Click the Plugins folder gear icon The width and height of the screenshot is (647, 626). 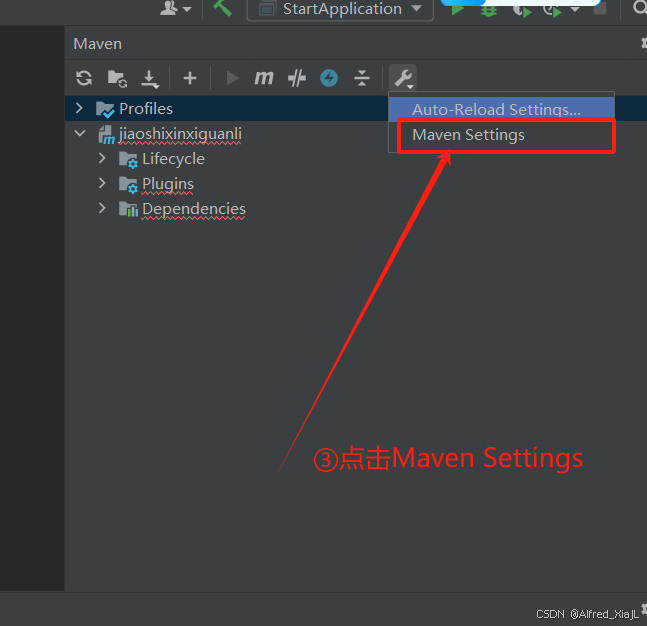tap(128, 184)
